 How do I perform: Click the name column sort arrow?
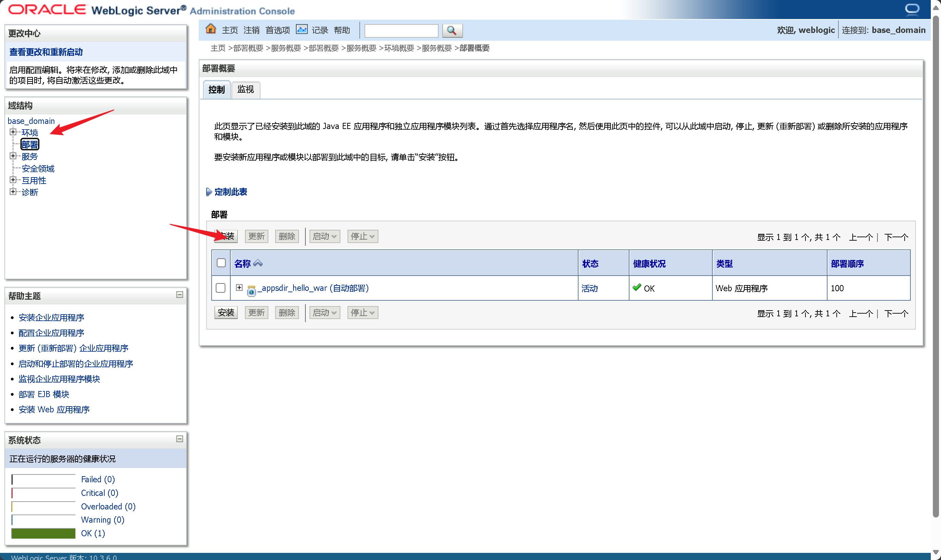tap(258, 263)
